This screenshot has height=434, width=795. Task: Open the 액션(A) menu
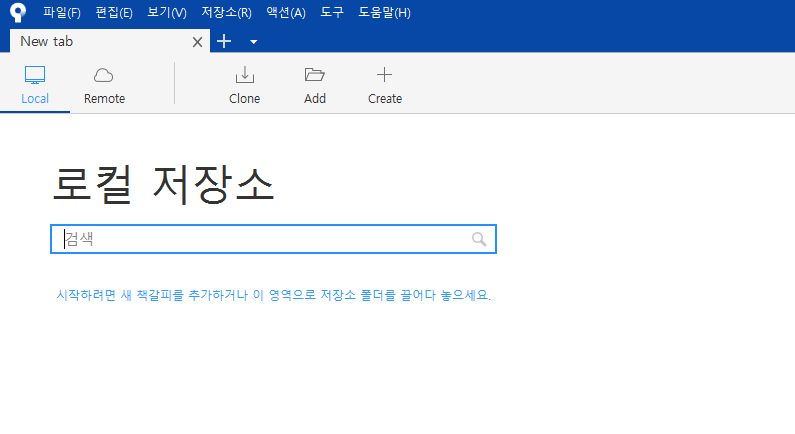286,13
